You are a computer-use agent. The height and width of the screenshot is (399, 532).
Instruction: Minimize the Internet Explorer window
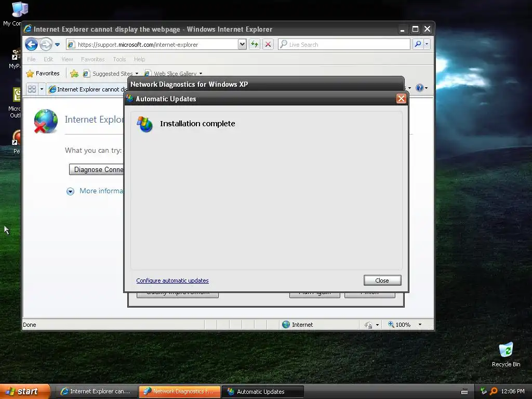coord(403,29)
